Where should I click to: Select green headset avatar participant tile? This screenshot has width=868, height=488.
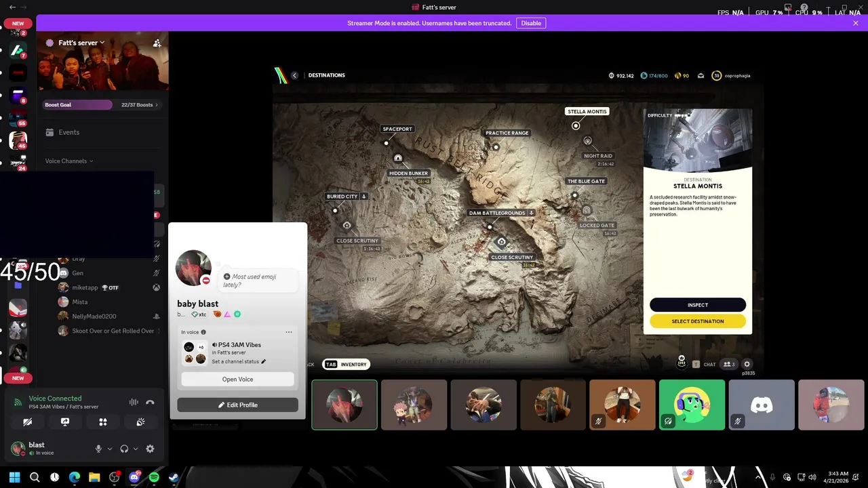pos(692,405)
